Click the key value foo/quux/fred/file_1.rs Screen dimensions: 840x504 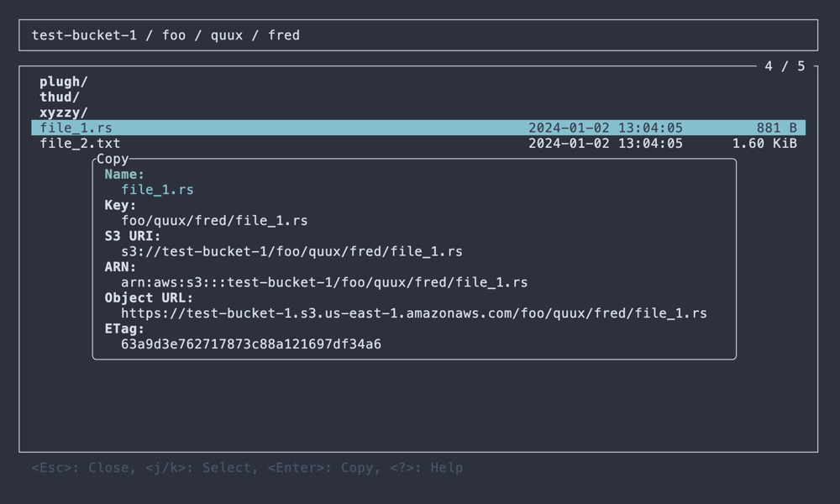214,221
